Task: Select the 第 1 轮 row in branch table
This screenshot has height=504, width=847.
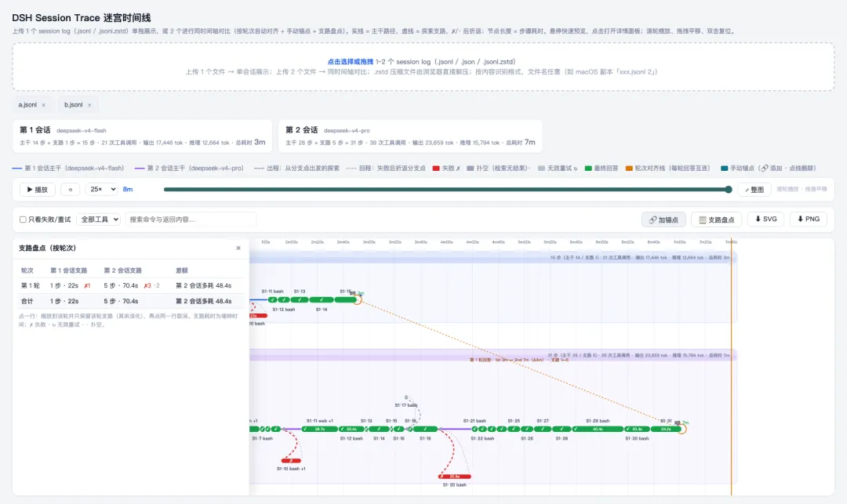Action: pos(131,285)
